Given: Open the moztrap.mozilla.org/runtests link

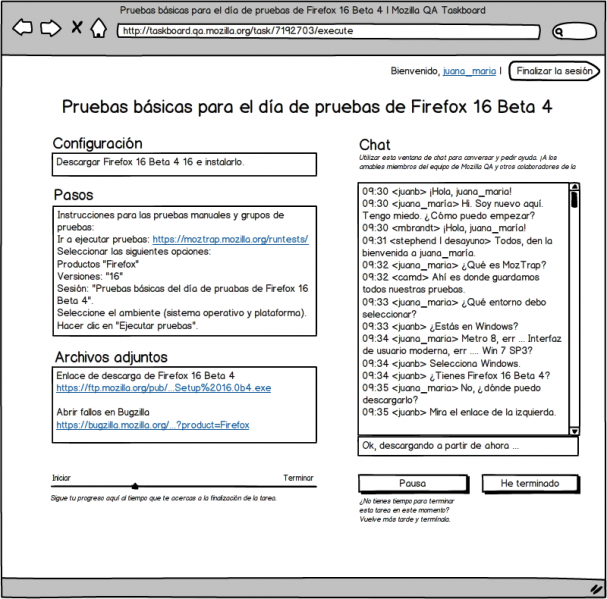Looking at the screenshot, I should click(x=230, y=239).
